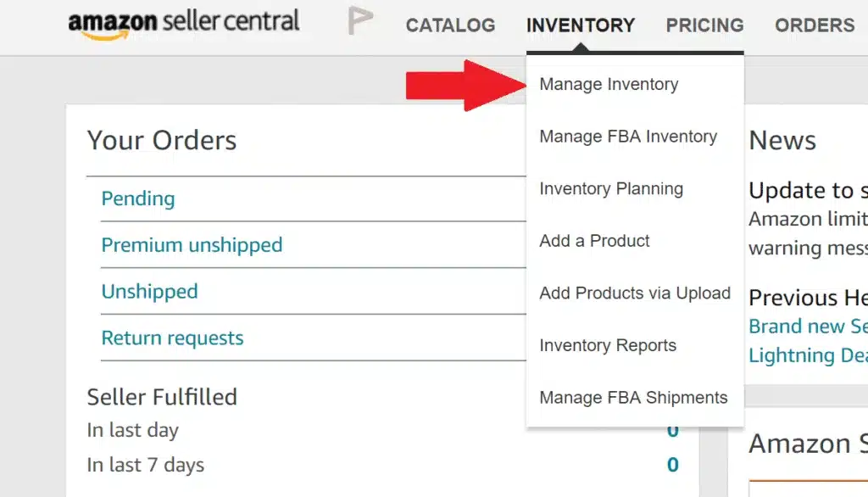
Task: Select Manage Inventory from the dropdown
Action: (x=609, y=84)
